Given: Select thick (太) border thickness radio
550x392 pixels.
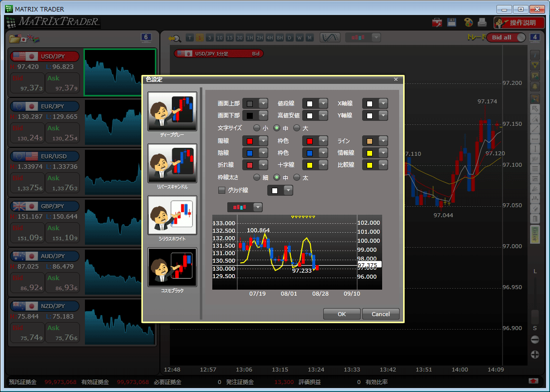Looking at the screenshot, I should click(297, 177).
